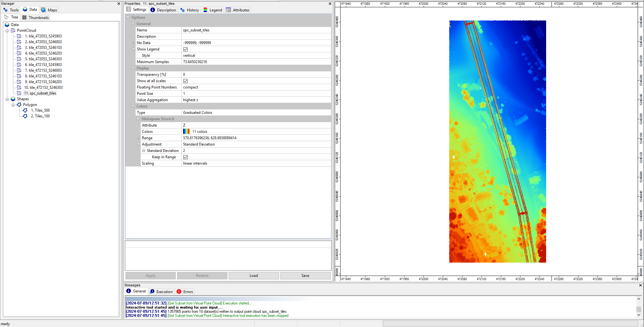Click the Scaling value linear intervals
Viewport: 644px width, 327px height.
[x=256, y=163]
